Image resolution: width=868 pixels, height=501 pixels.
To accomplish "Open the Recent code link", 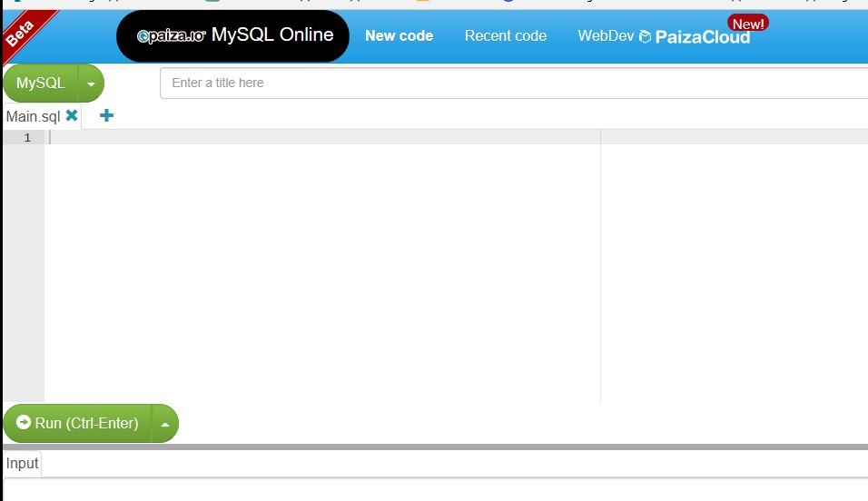I will click(x=506, y=36).
